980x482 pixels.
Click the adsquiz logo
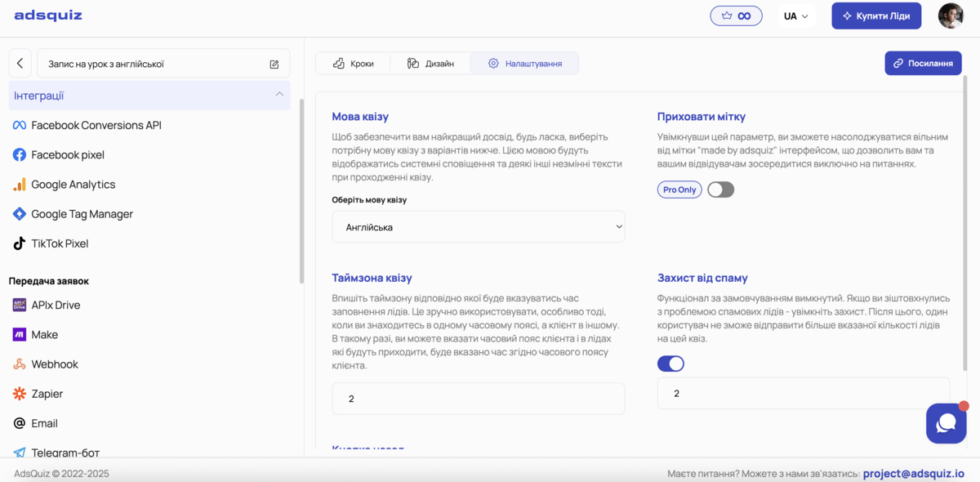click(48, 16)
